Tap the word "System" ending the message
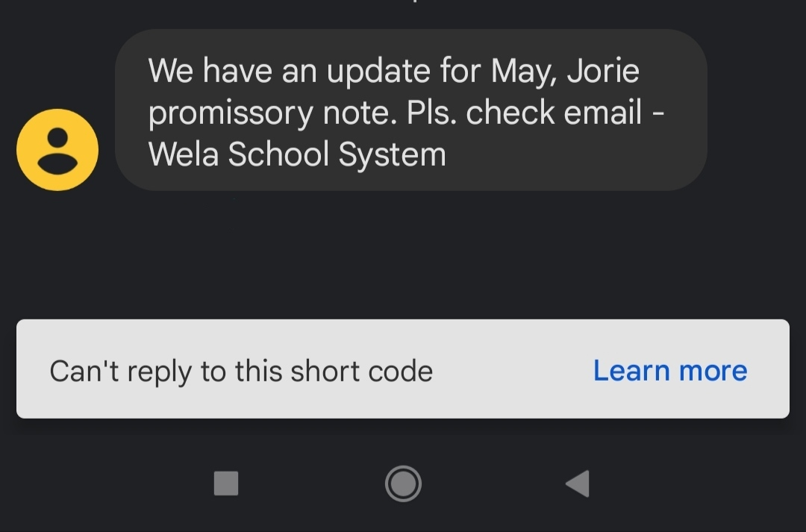Image resolution: width=806 pixels, height=532 pixels. pos(393,154)
